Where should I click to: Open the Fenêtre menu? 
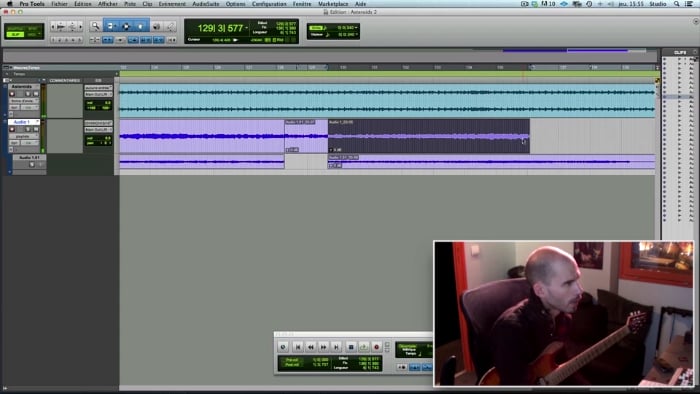(x=302, y=4)
